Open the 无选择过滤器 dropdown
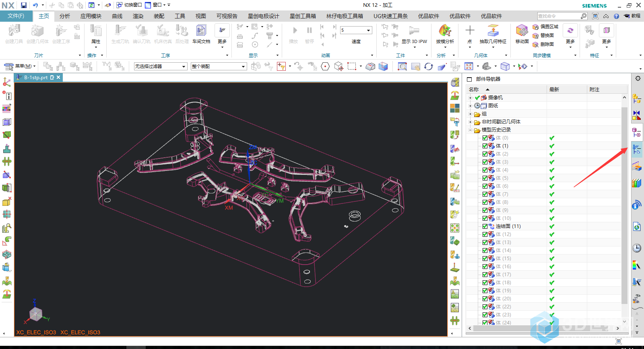This screenshot has height=349, width=644. click(161, 66)
